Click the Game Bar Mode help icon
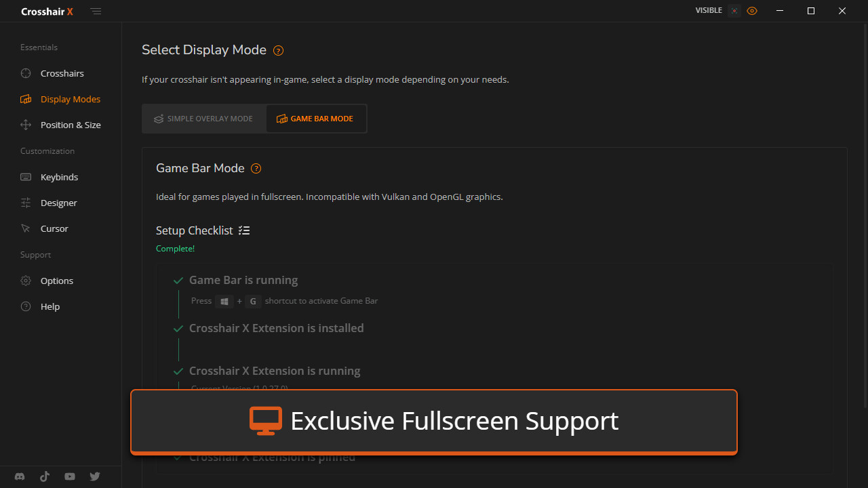 click(x=256, y=169)
